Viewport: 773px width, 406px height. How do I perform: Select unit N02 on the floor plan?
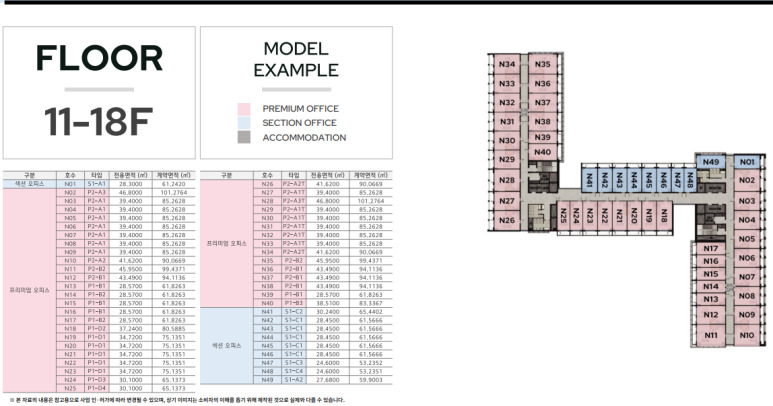coord(747,180)
